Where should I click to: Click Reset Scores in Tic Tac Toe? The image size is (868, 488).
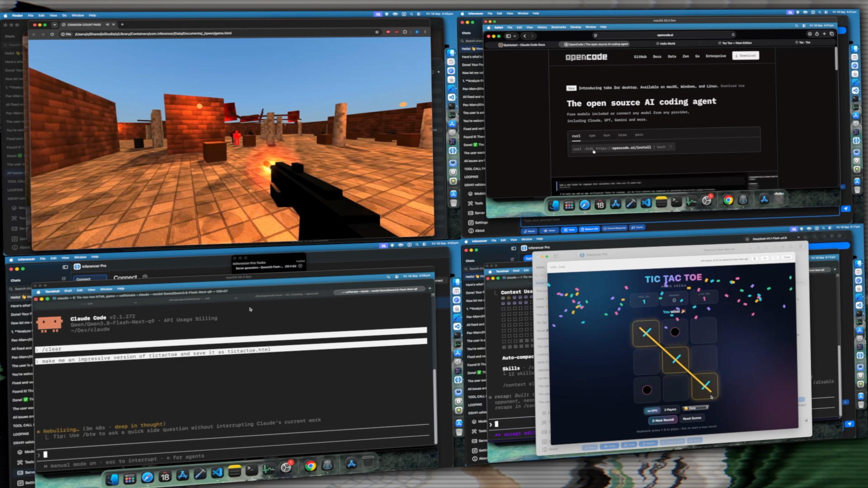[692, 418]
